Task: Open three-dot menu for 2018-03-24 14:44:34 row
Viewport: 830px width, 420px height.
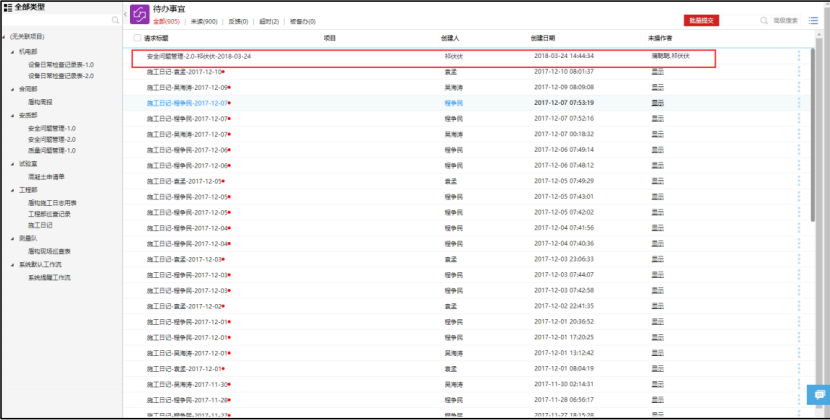Action: point(799,56)
